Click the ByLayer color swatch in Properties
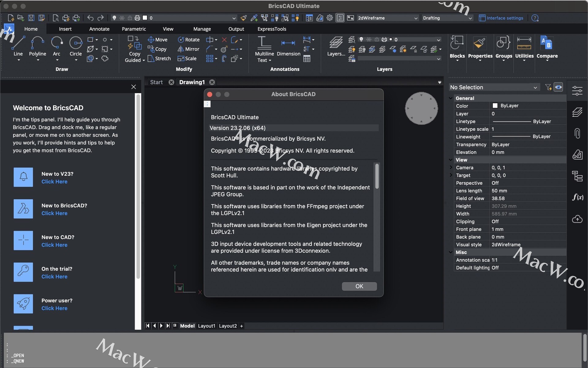588x368 pixels. 495,106
